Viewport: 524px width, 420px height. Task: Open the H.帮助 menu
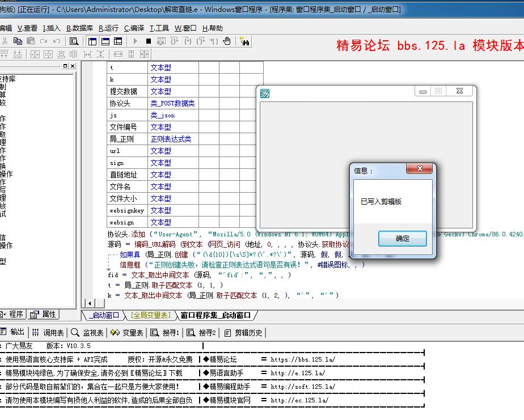coord(213,28)
